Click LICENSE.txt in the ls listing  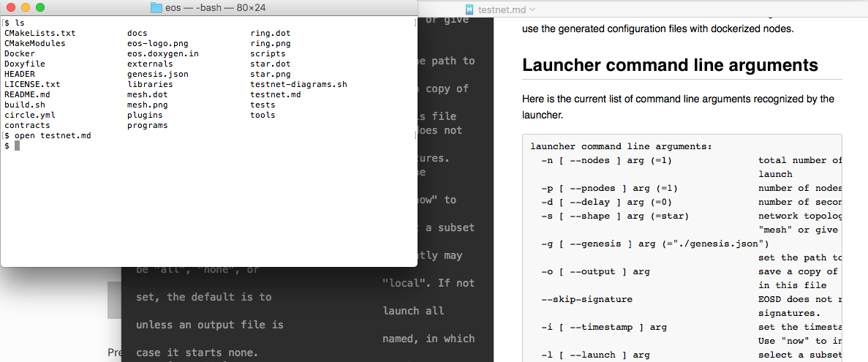pyautogui.click(x=32, y=84)
